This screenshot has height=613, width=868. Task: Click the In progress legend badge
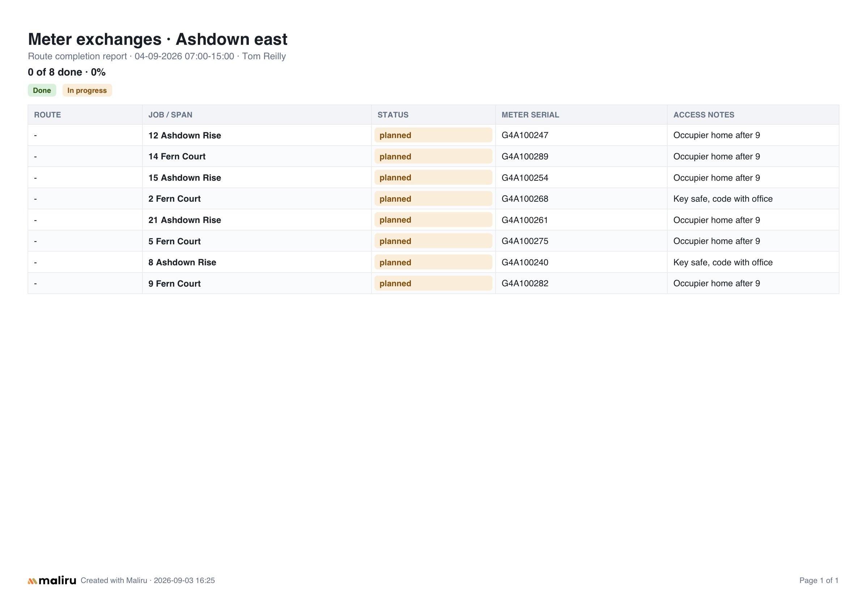point(87,90)
